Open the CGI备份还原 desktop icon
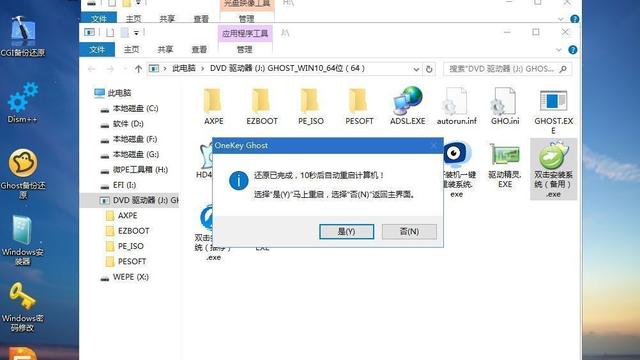The image size is (640, 360). [23, 36]
